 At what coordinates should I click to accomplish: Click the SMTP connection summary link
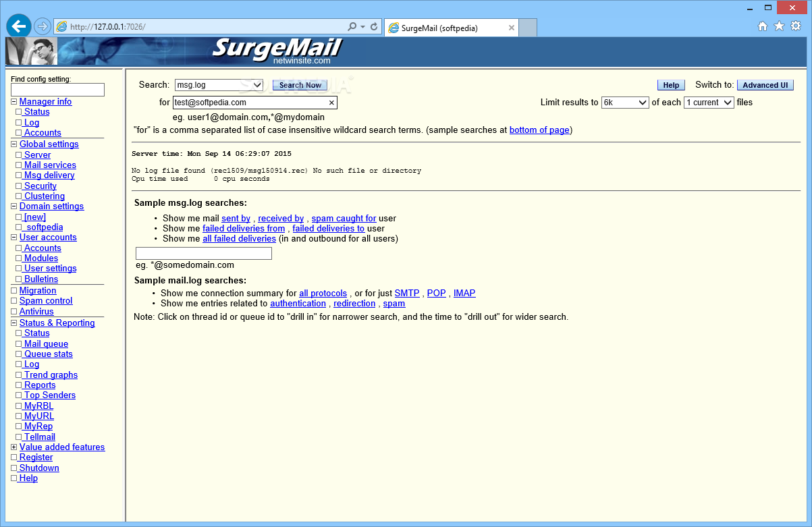(407, 294)
